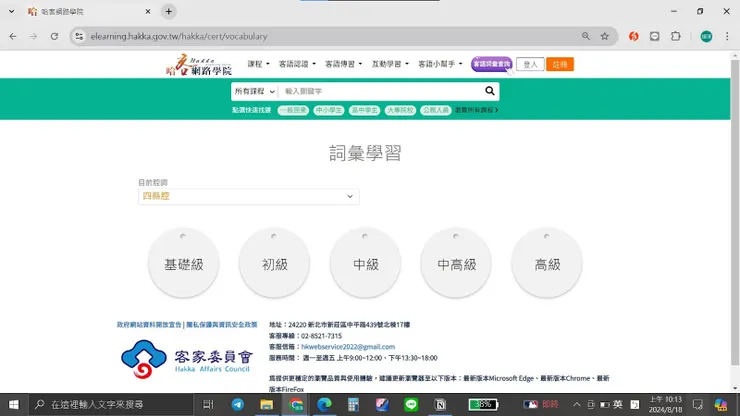Focus the 輸入關鍵字 search field

(x=380, y=91)
